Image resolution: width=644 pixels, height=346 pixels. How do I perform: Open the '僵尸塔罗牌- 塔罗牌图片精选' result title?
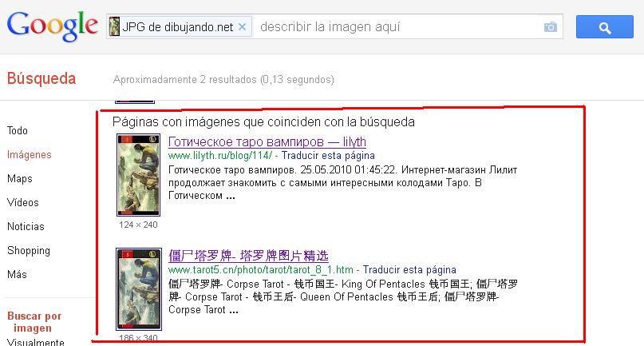248,256
